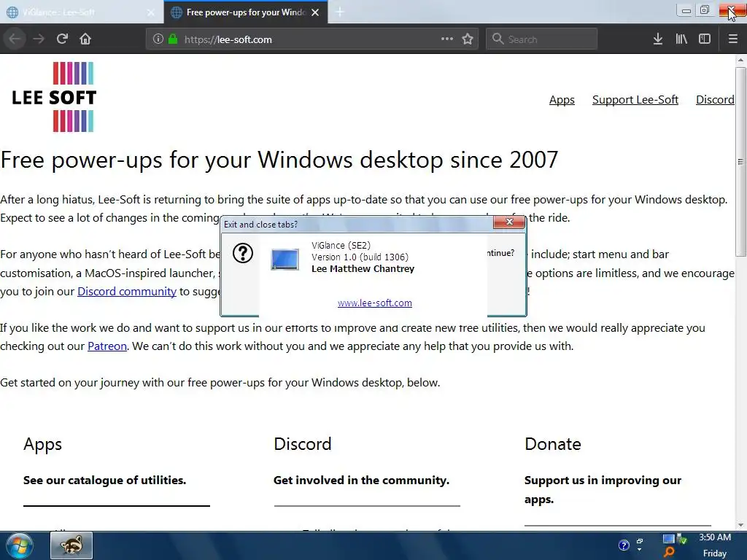Screen dimensions: 747x560
Task: Open the Windows Start orb
Action: [19, 545]
